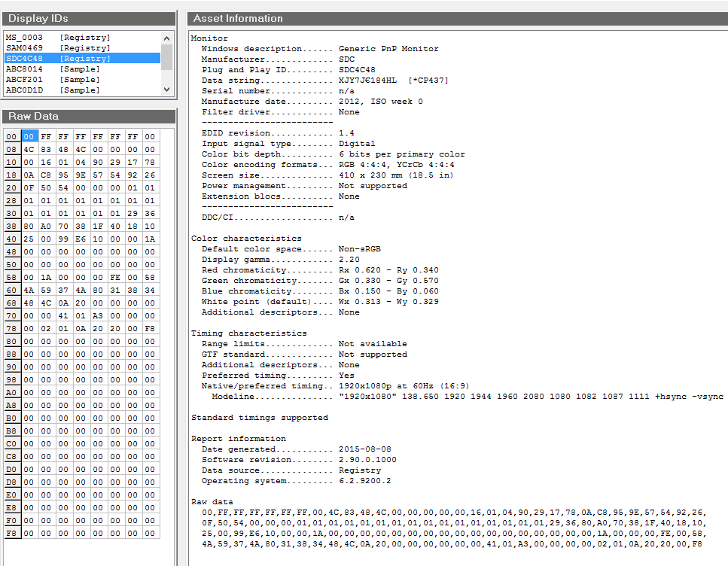Click the Modeline "1920x1080" entry
This screenshot has width=728, height=566.
(x=468, y=397)
